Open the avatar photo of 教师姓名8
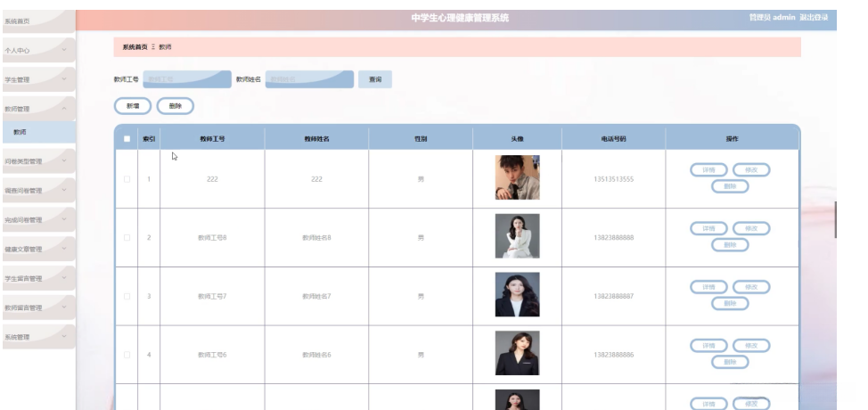The width and height of the screenshot is (868, 410). (x=517, y=235)
